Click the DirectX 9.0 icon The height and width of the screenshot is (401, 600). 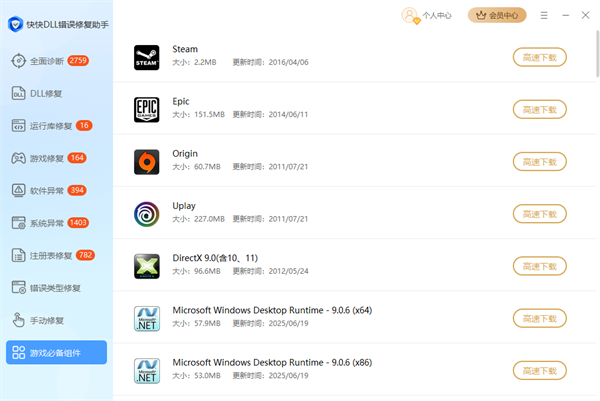click(x=147, y=266)
